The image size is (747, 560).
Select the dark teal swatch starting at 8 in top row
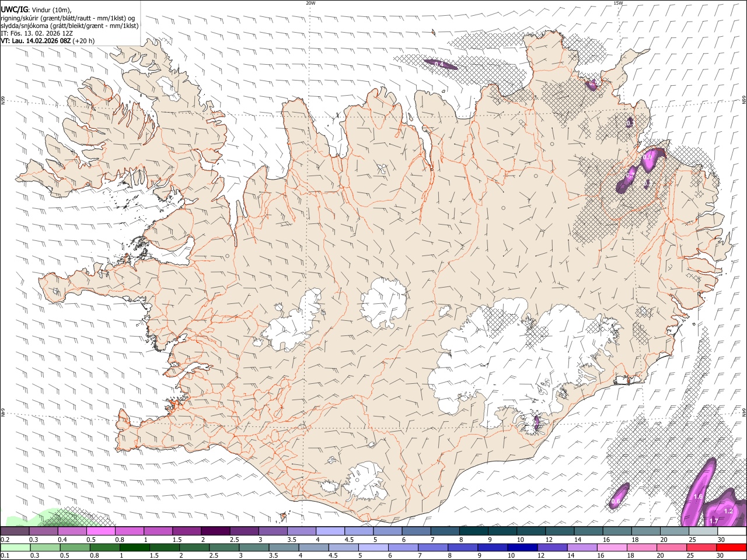click(x=474, y=531)
